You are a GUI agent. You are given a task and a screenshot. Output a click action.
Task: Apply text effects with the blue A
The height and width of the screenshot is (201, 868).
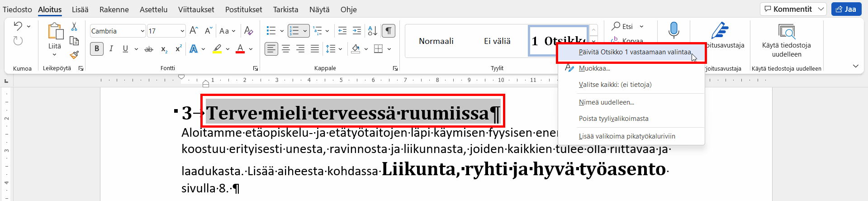pos(194,49)
